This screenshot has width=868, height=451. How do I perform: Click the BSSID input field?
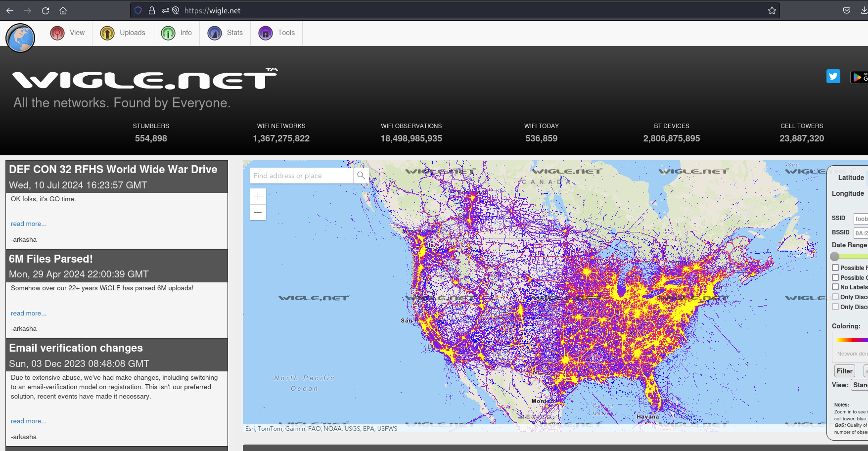pos(861,233)
